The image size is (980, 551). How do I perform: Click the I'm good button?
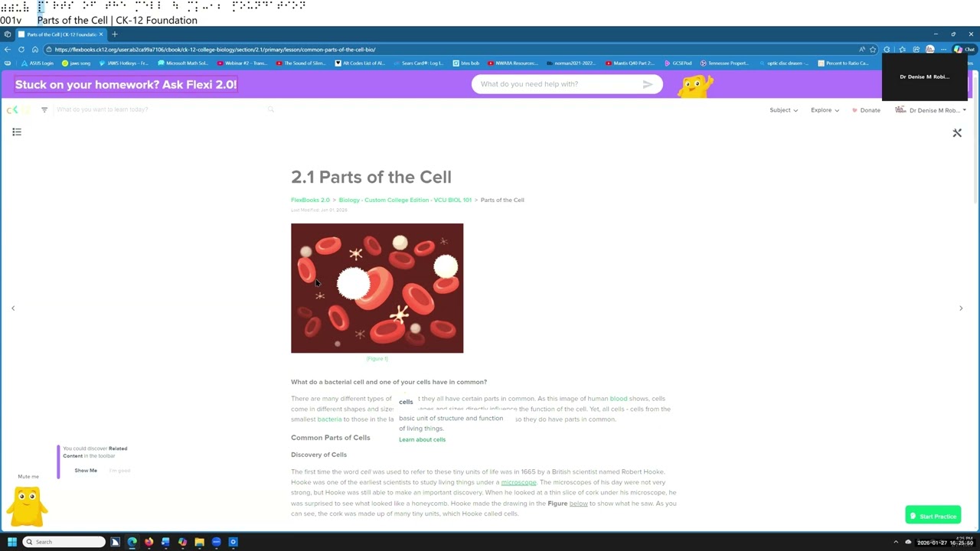click(x=119, y=471)
